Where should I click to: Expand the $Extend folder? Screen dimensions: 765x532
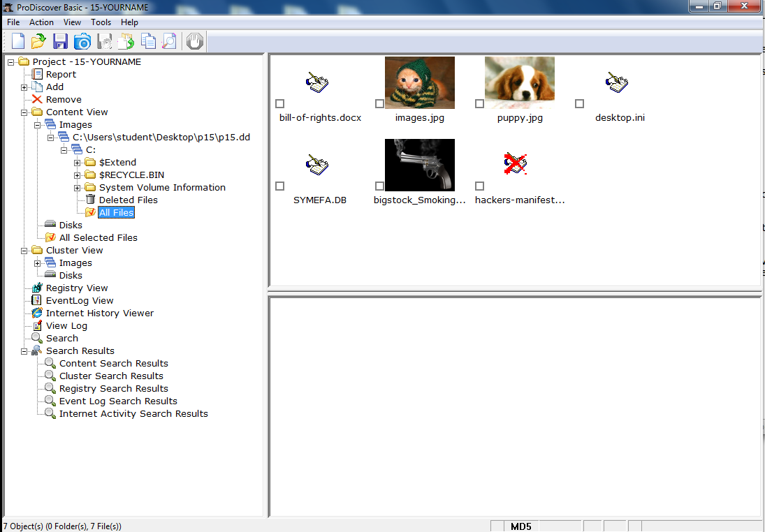pos(77,163)
